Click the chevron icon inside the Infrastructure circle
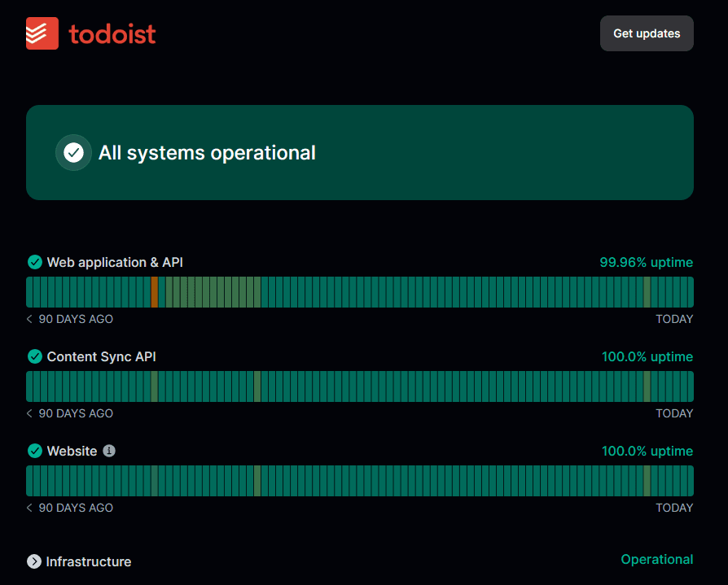 [34, 561]
